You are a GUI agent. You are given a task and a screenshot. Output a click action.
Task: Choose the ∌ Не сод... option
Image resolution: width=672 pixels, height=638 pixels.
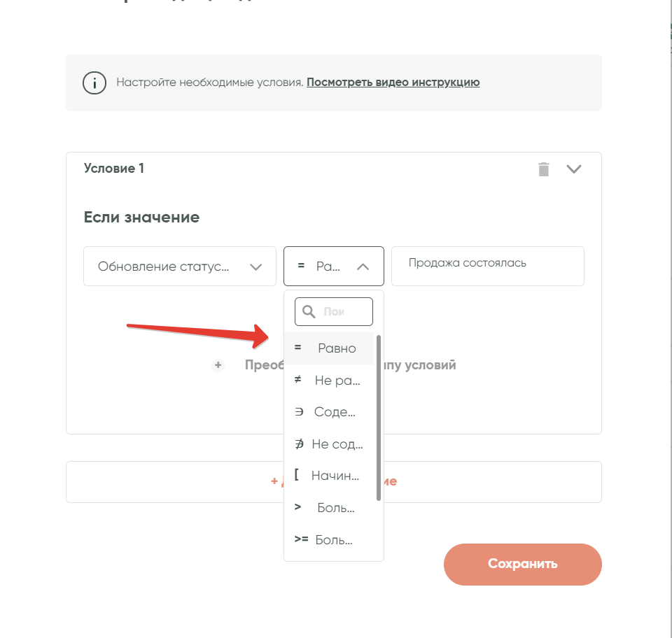pyautogui.click(x=329, y=444)
